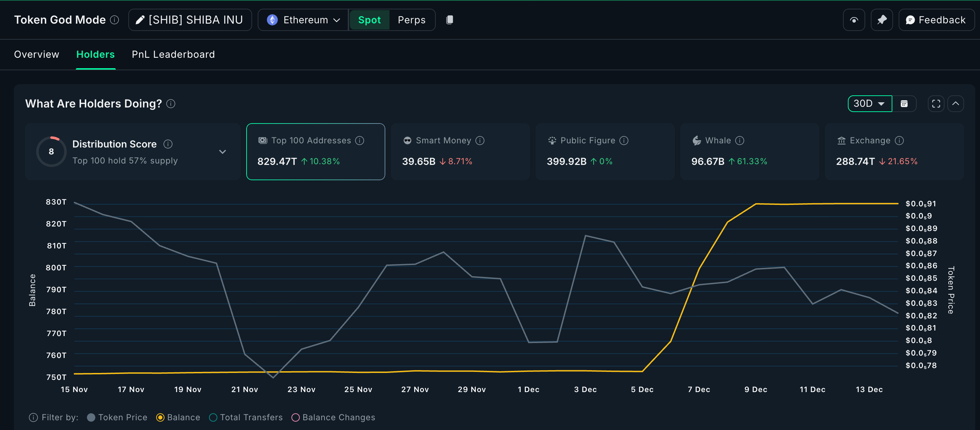Click the eye watch icon button
The height and width of the screenshot is (430, 980).
tap(854, 20)
